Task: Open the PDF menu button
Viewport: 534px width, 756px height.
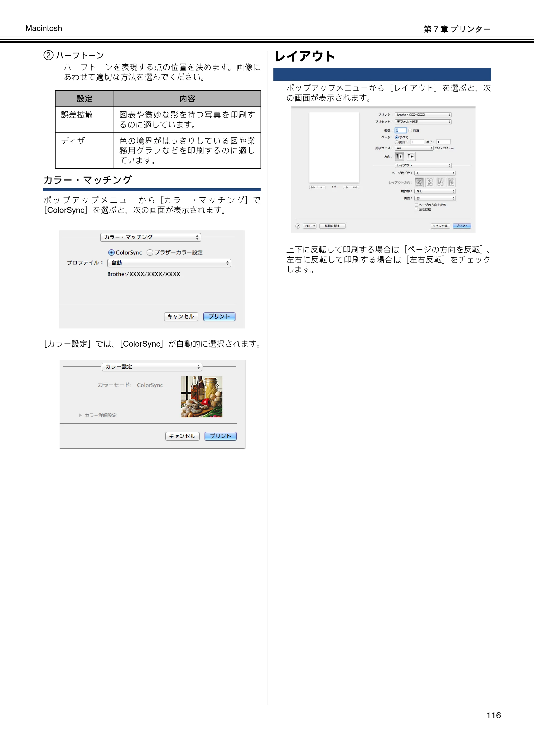Action: click(309, 226)
